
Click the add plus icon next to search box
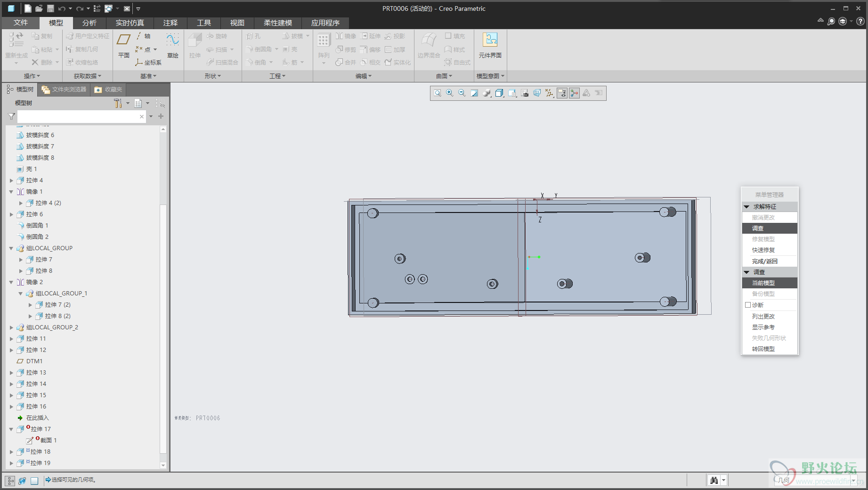(161, 116)
